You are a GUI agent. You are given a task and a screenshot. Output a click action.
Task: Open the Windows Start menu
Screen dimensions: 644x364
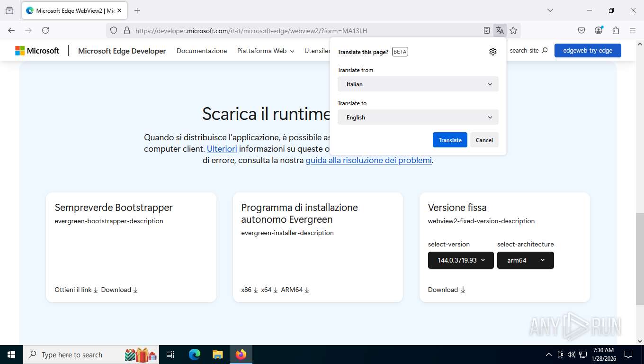point(11,355)
